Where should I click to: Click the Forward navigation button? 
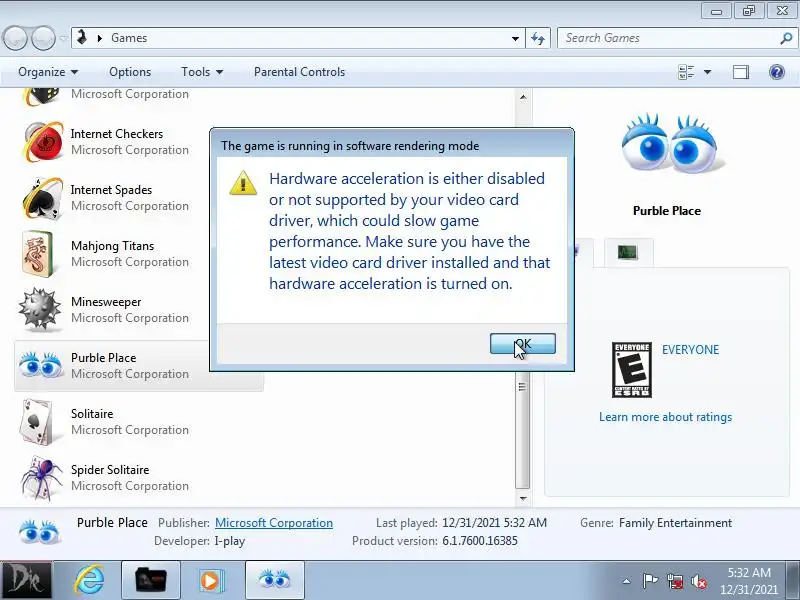click(x=43, y=38)
